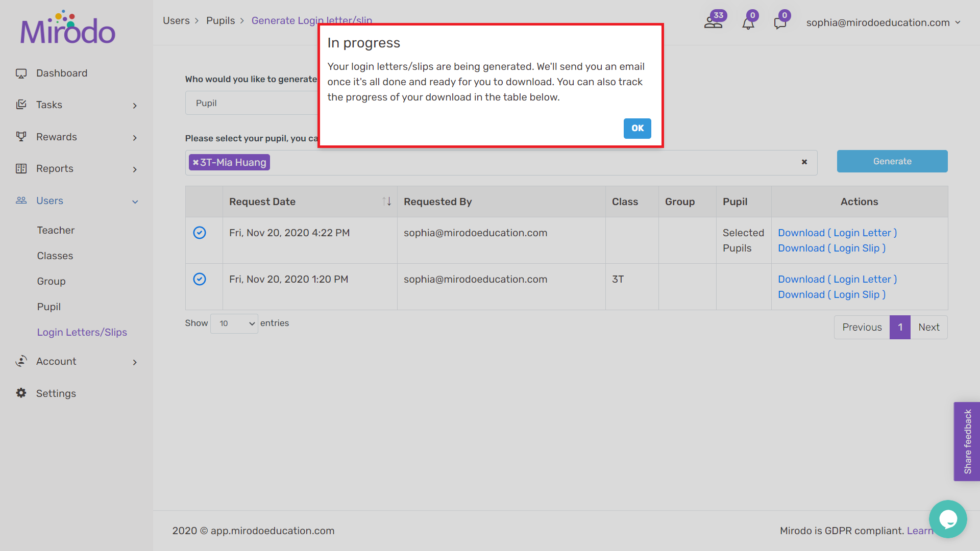Open the messages speech bubble icon
The image size is (980, 551).
(x=780, y=23)
